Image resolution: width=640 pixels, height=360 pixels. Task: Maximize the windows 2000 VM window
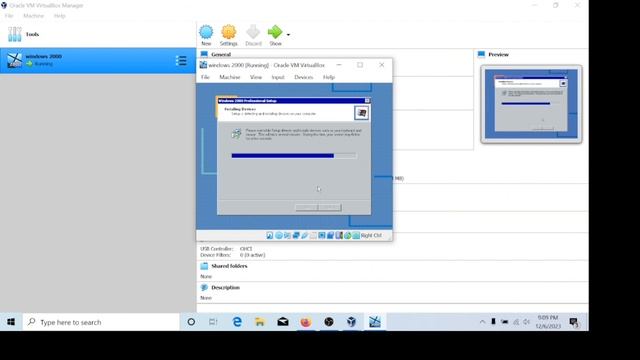pos(360,65)
